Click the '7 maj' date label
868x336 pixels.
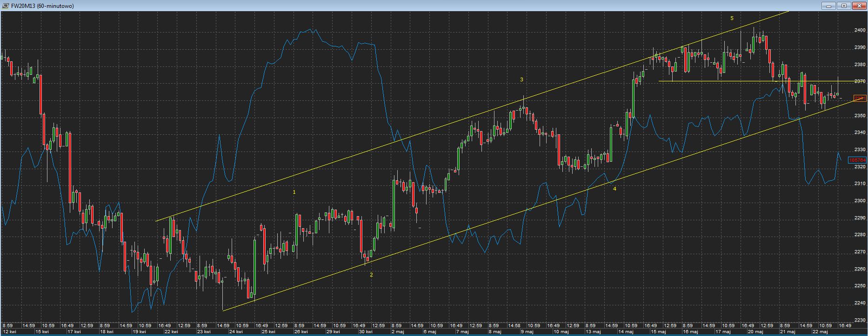tap(462, 332)
